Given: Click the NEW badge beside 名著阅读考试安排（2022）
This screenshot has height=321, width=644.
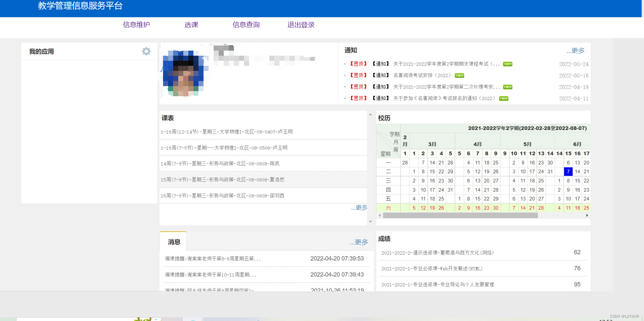Looking at the screenshot, I should [459, 75].
